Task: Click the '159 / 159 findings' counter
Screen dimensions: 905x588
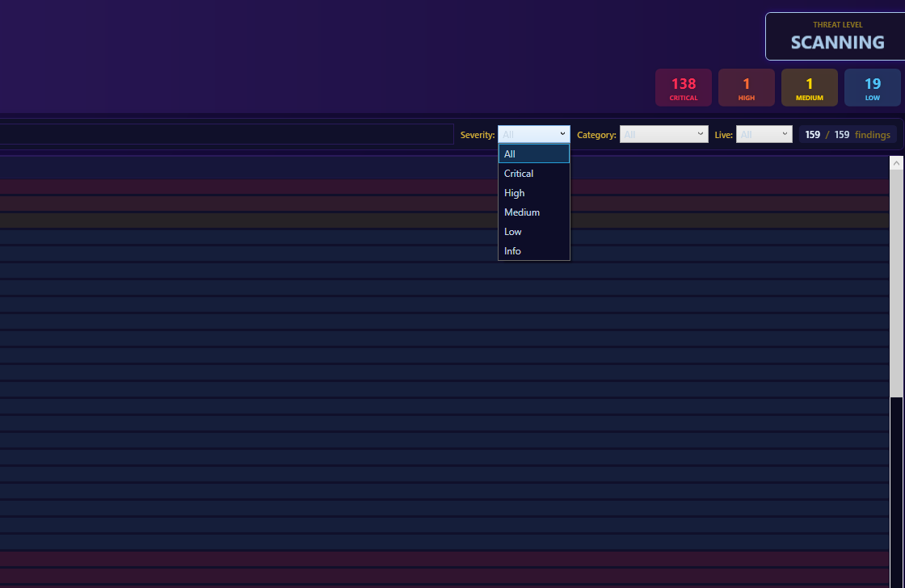Action: point(848,134)
